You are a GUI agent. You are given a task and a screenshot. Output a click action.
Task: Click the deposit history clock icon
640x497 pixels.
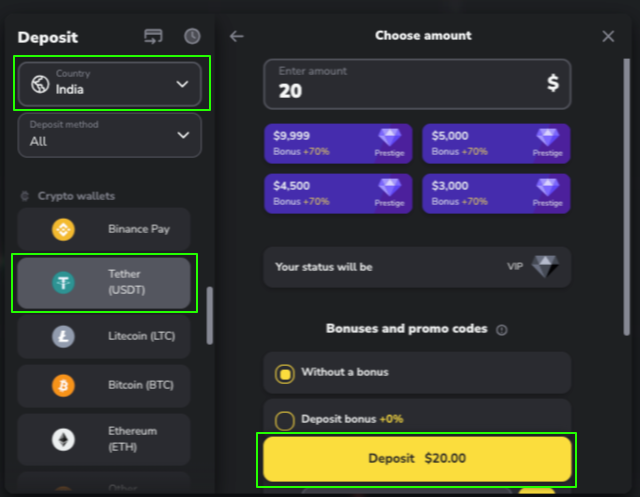pyautogui.click(x=192, y=37)
